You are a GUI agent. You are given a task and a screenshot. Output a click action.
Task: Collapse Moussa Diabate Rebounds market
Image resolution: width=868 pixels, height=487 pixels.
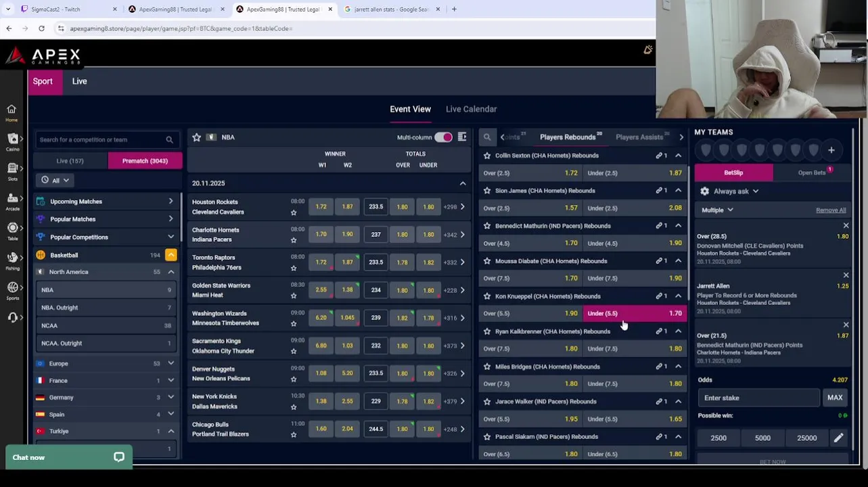678,261
